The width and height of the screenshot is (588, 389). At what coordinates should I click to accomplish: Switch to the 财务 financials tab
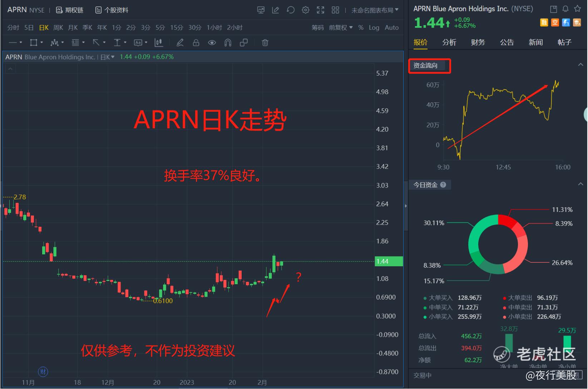tap(478, 42)
